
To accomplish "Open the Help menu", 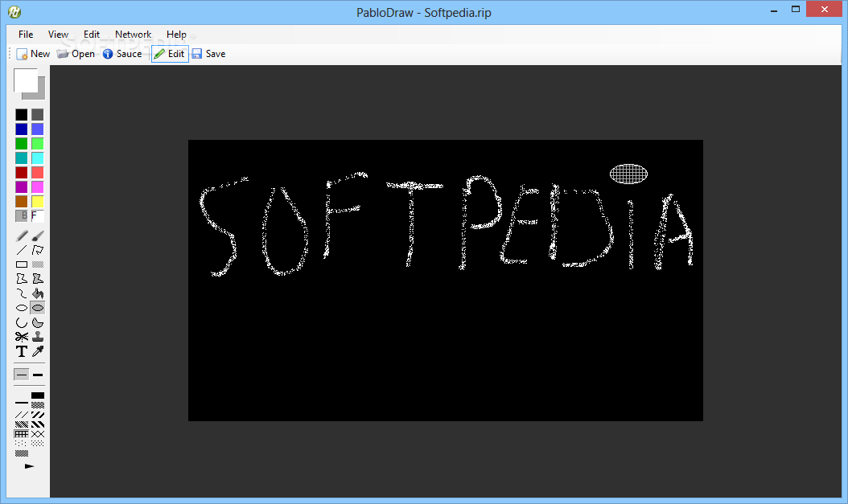I will [x=176, y=34].
